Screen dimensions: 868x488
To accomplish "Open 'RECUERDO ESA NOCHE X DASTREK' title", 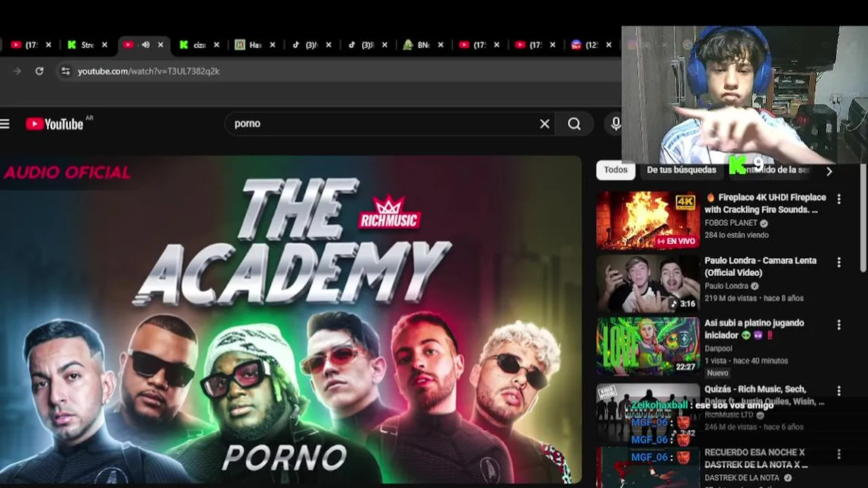I will [756, 458].
